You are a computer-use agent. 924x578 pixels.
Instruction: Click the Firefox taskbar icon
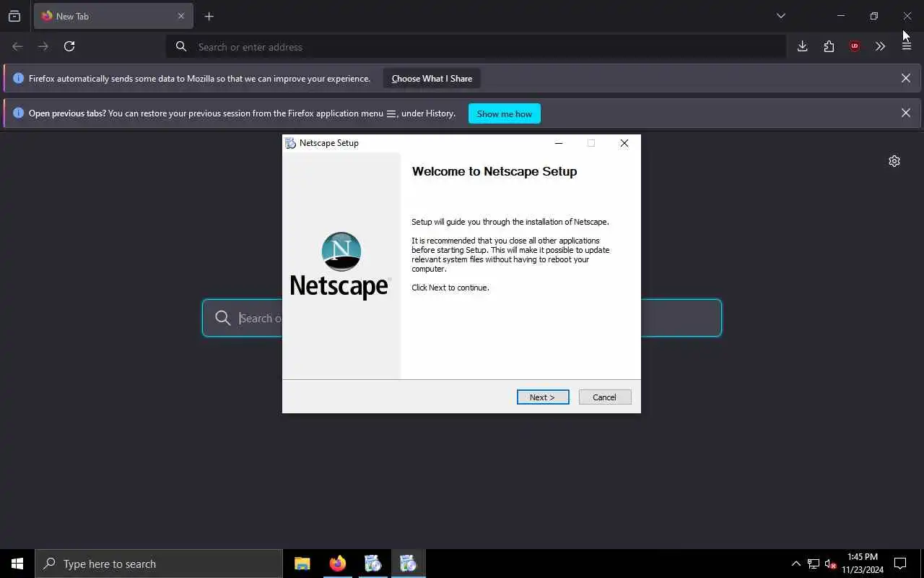[338, 564]
